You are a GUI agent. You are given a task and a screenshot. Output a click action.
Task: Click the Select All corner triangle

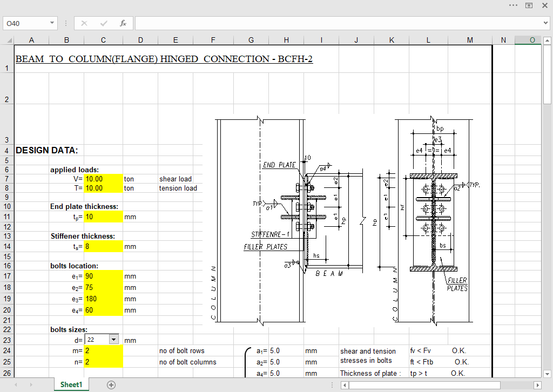9,40
